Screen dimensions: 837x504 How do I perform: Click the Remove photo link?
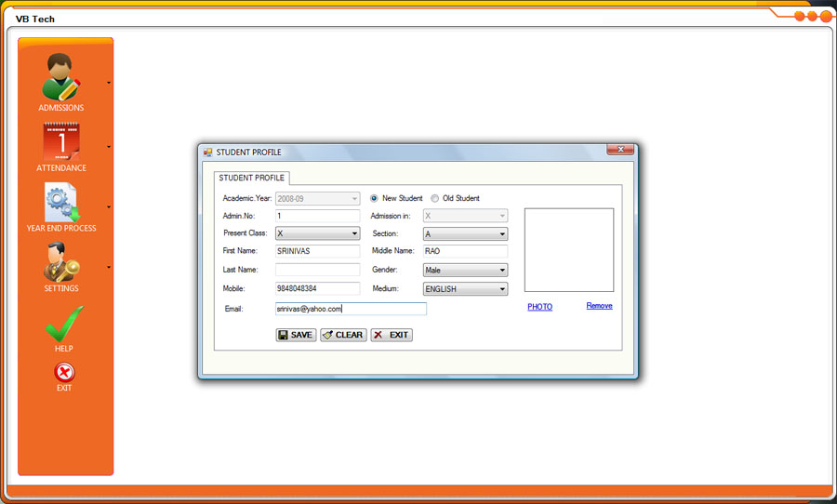(x=599, y=305)
